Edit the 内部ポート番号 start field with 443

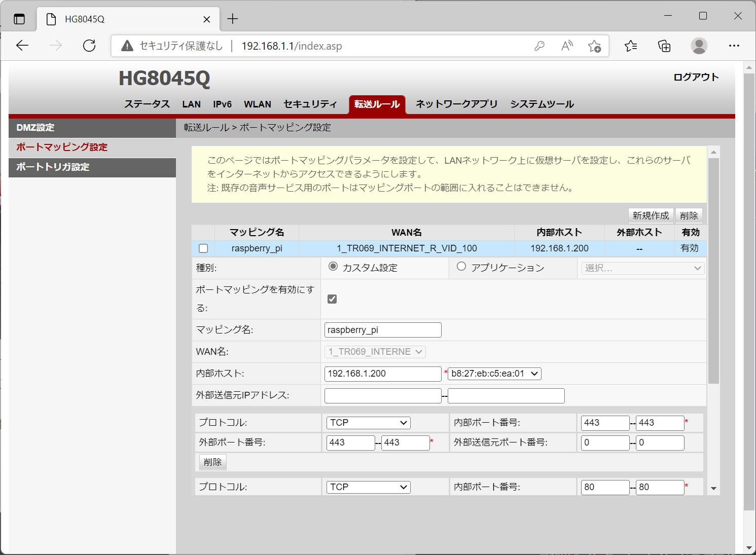(605, 423)
